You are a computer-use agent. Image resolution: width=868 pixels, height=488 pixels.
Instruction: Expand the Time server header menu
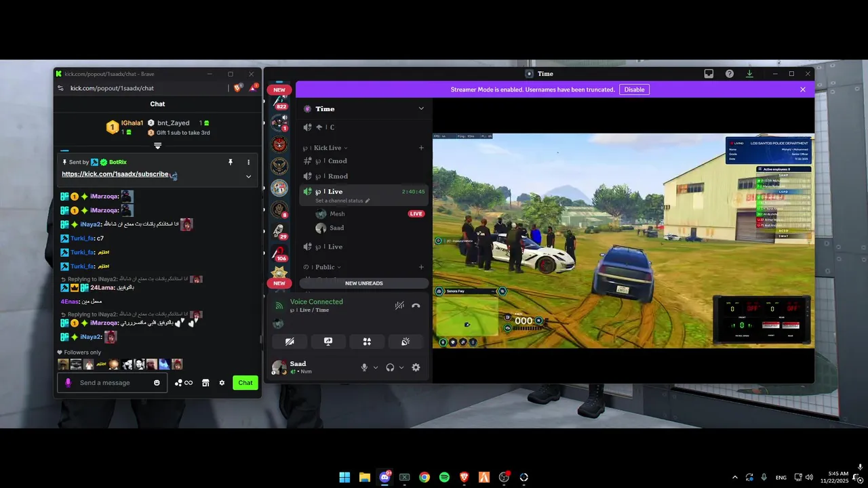pos(421,108)
